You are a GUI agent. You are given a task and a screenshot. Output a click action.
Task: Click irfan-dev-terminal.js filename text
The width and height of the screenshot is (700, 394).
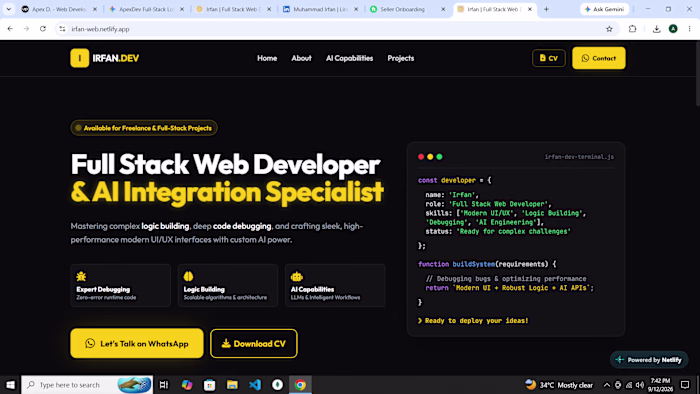(579, 157)
